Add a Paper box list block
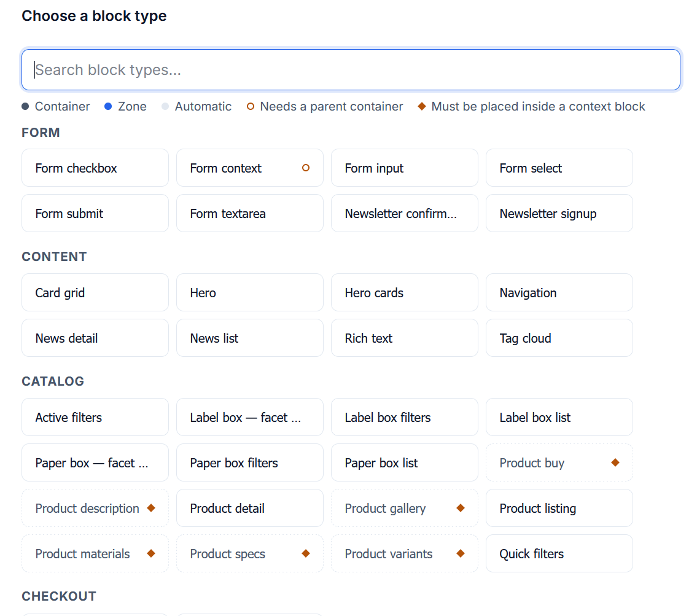Viewport: 697px width, 616px height. (405, 462)
